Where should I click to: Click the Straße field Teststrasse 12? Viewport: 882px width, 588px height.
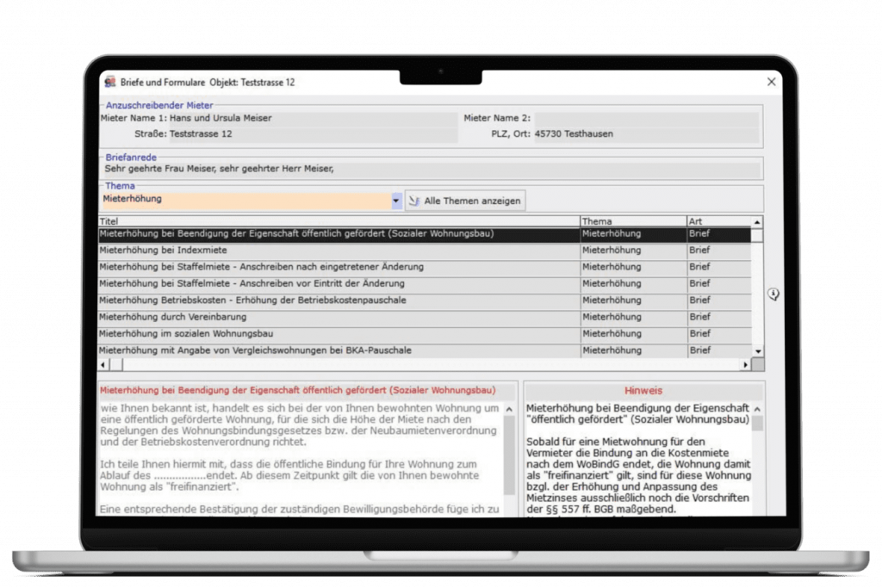pos(314,134)
